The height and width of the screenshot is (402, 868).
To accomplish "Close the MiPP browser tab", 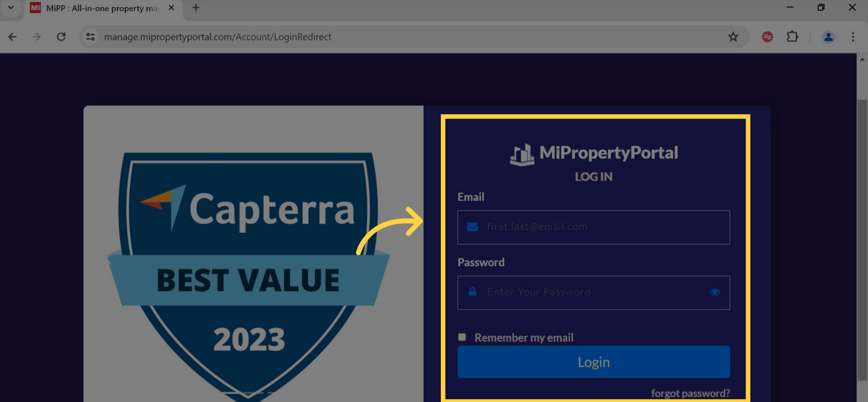I will (x=171, y=8).
